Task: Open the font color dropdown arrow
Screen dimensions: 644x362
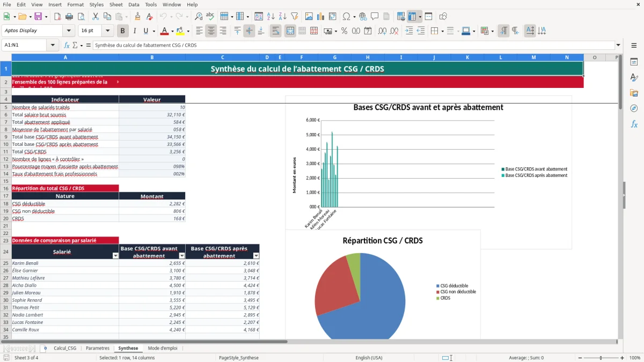Action: pos(172,31)
